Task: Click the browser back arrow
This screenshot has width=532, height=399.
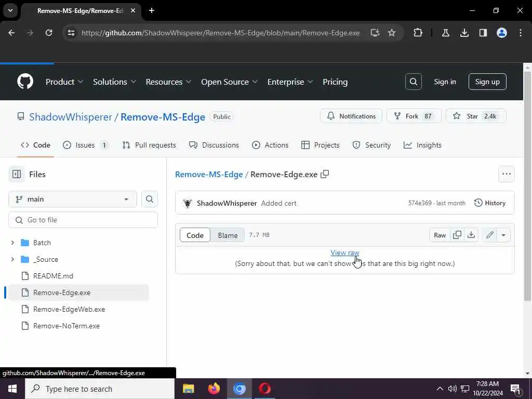Action: pos(11,33)
